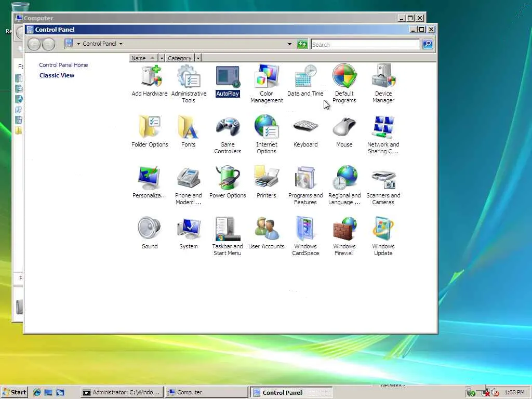Open Personalization settings
532x399 pixels.
point(150,182)
